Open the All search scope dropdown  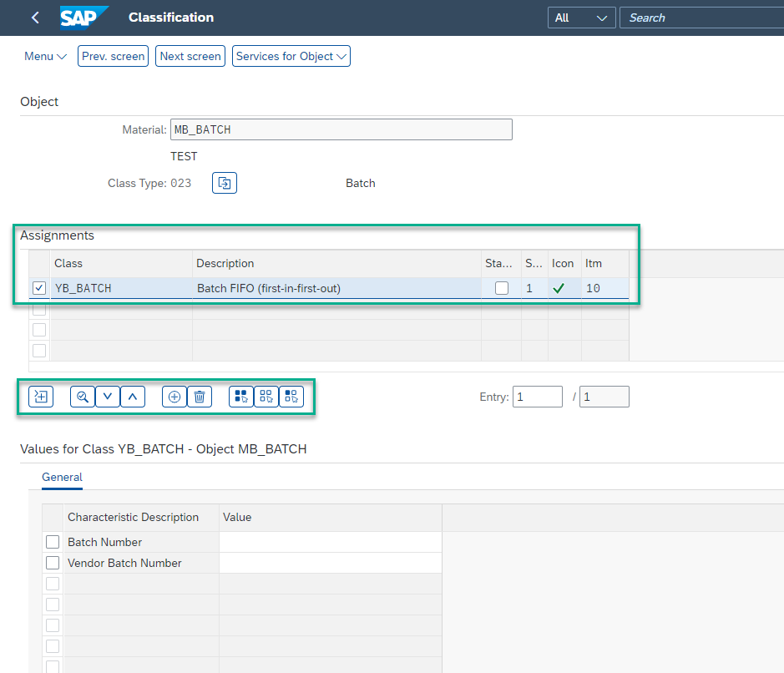pyautogui.click(x=581, y=18)
